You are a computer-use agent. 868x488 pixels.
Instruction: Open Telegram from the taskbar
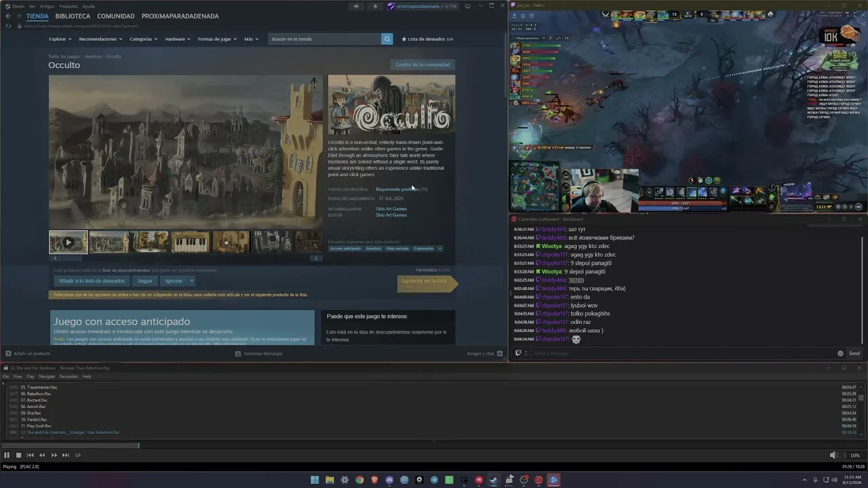(x=434, y=480)
